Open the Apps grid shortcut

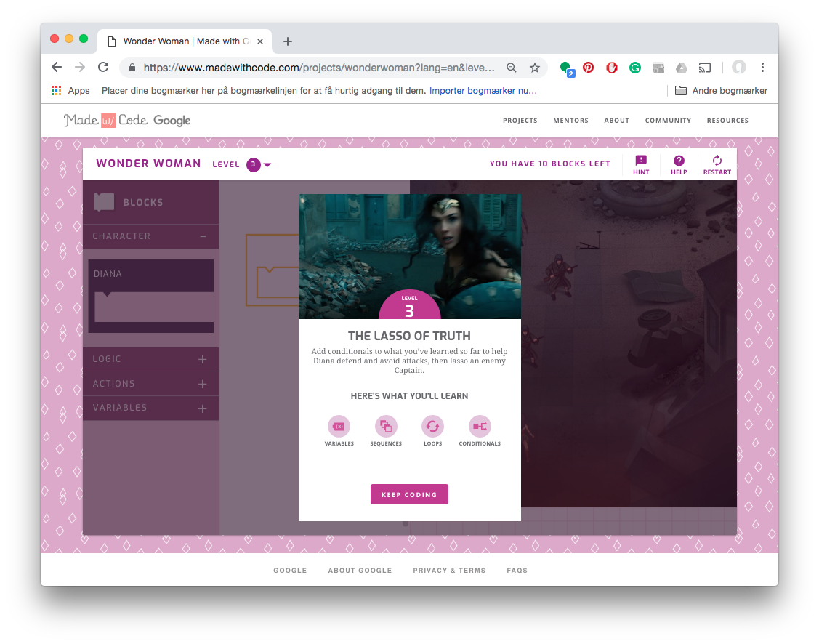pos(57,91)
